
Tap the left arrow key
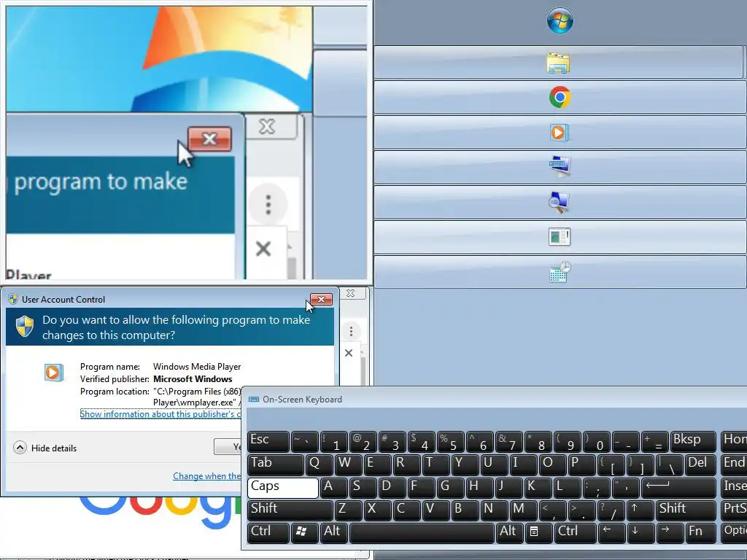[611, 532]
